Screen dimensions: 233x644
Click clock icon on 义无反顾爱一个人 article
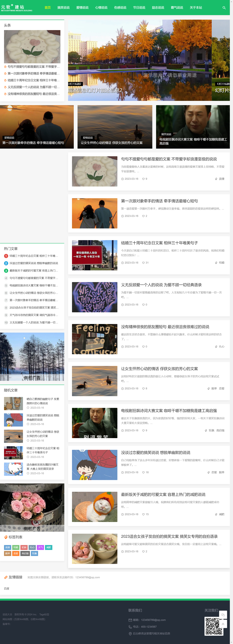click(x=122, y=304)
